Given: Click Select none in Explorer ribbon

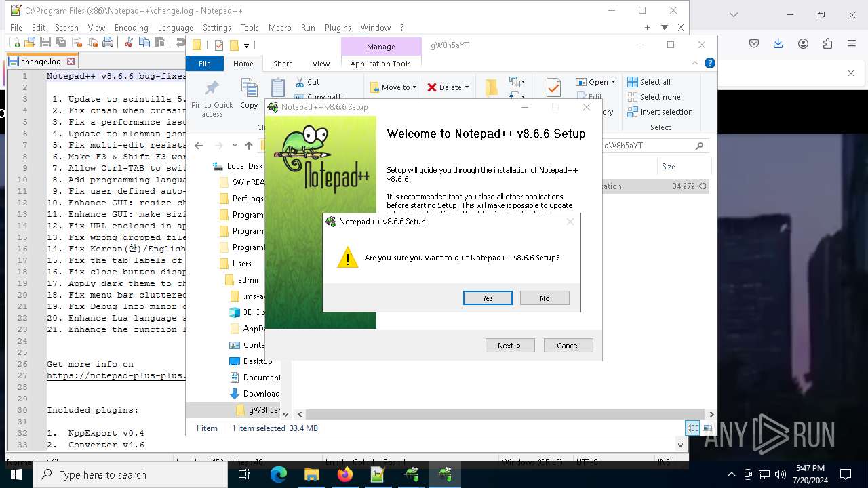Looking at the screenshot, I should [654, 97].
